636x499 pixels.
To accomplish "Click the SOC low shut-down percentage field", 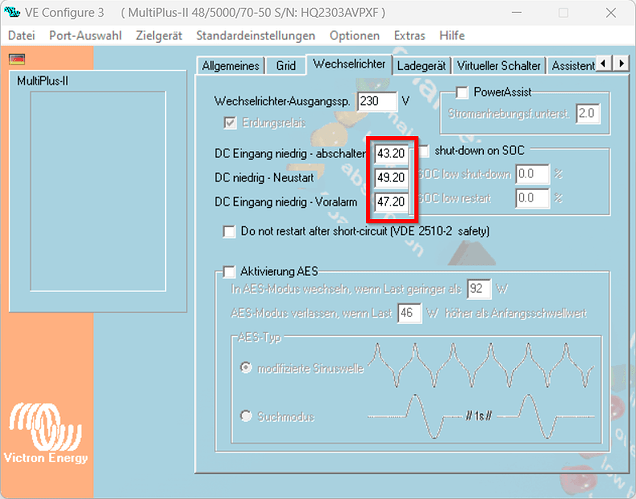I will click(x=532, y=174).
